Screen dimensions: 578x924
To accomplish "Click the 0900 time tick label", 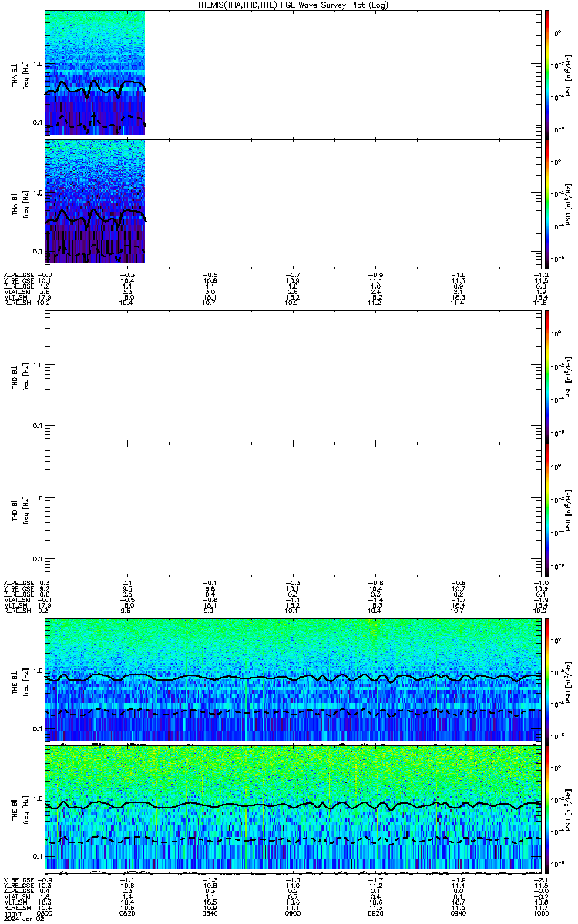I will (x=292, y=913).
